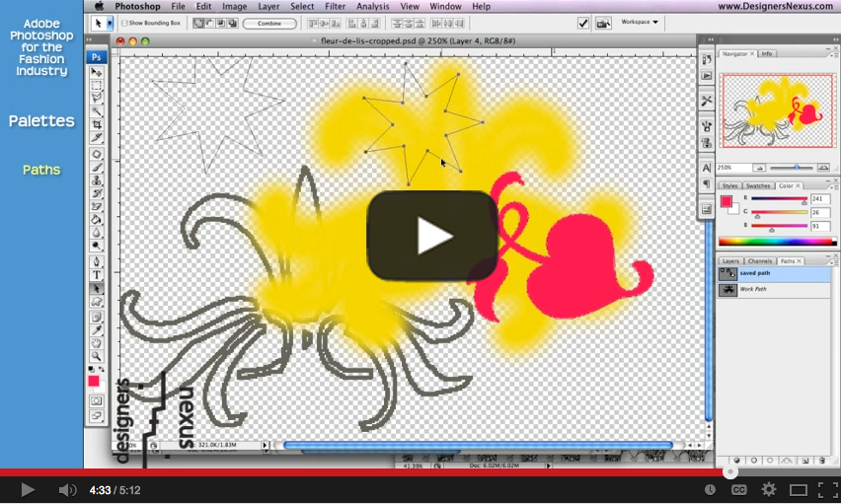Screen dimensions: 841x504
Task: Enable Show Bounding Box checkbox
Action: click(124, 23)
